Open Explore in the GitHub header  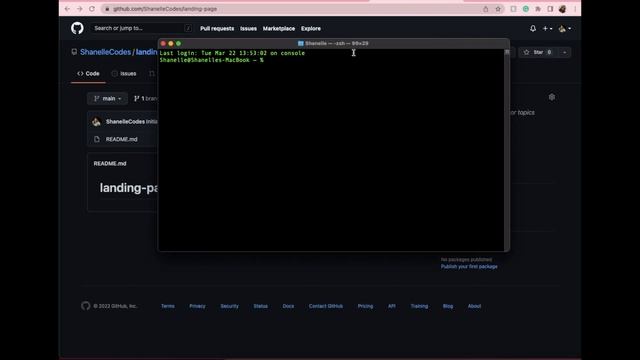pos(311,29)
